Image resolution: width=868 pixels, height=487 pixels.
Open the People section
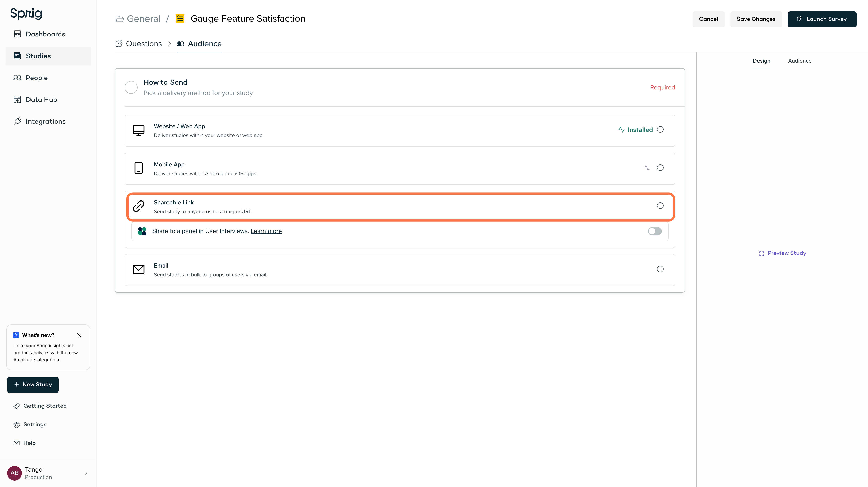pos(48,78)
